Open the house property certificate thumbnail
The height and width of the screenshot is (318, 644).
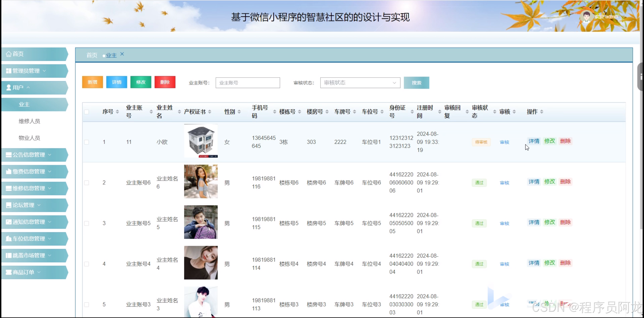click(201, 141)
